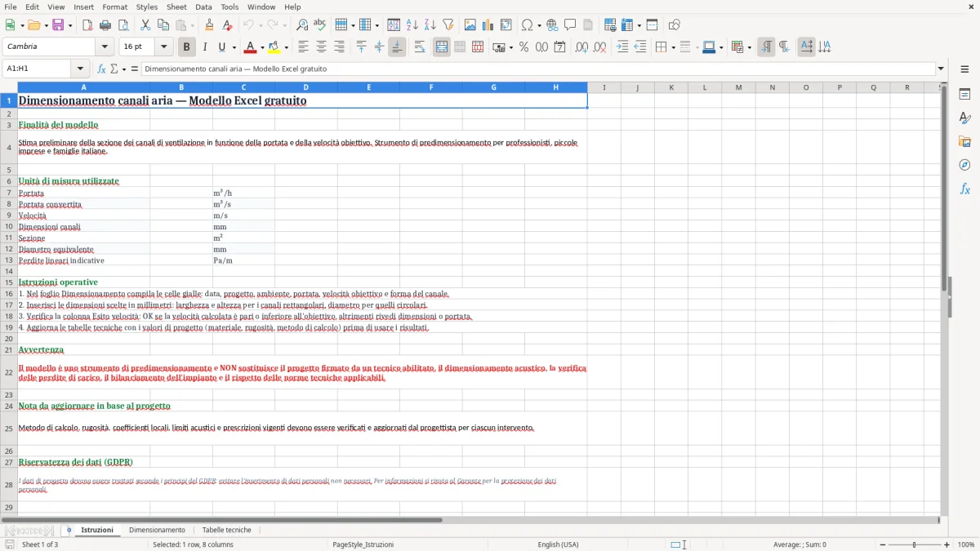Screen dimensions: 980x551
Task: Open the Data menu
Action: pyautogui.click(x=203, y=7)
